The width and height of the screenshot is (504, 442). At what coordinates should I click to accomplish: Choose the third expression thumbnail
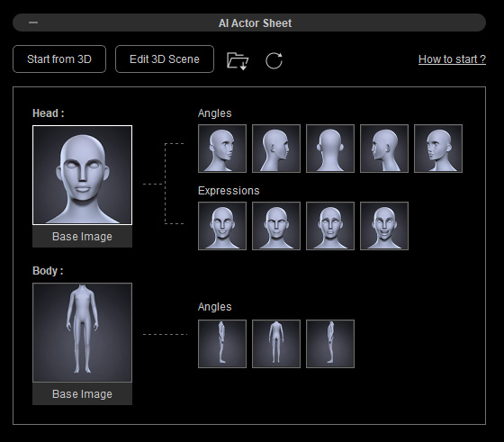[330, 226]
